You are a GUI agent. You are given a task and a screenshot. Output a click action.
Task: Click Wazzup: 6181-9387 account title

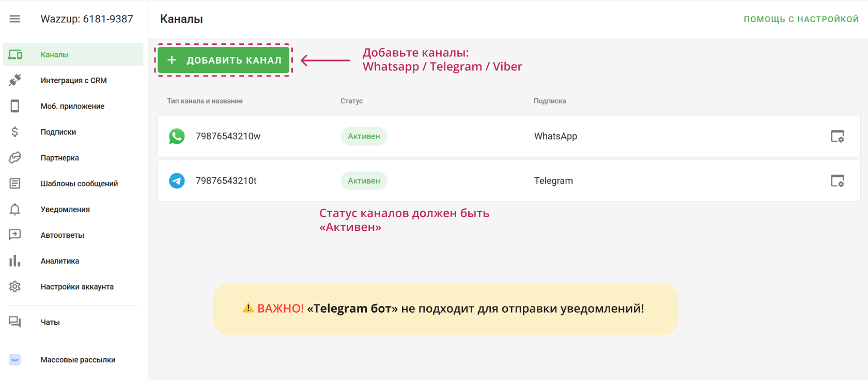87,19
